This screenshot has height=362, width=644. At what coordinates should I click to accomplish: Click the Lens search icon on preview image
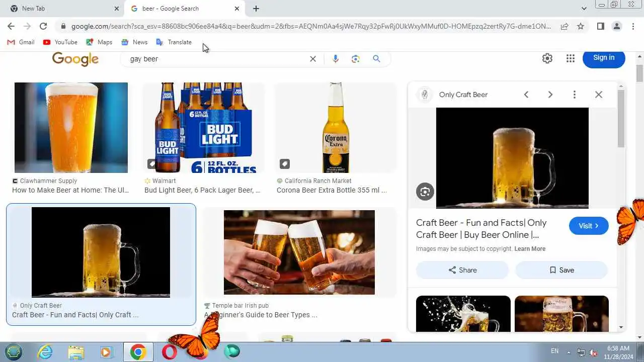coord(425,192)
